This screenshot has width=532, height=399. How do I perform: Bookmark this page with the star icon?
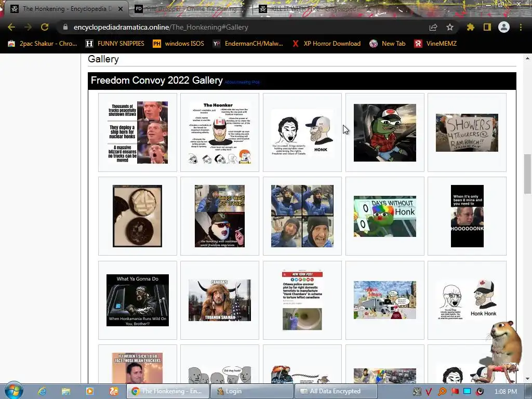tap(450, 27)
